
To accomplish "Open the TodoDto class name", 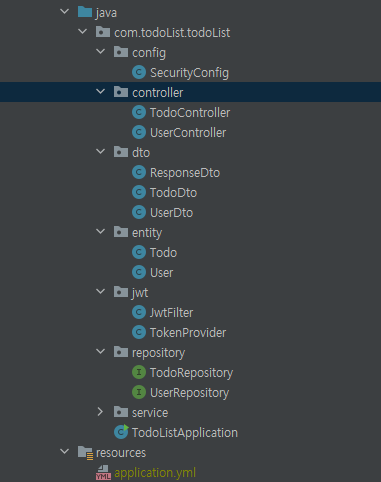I will coord(173,193).
